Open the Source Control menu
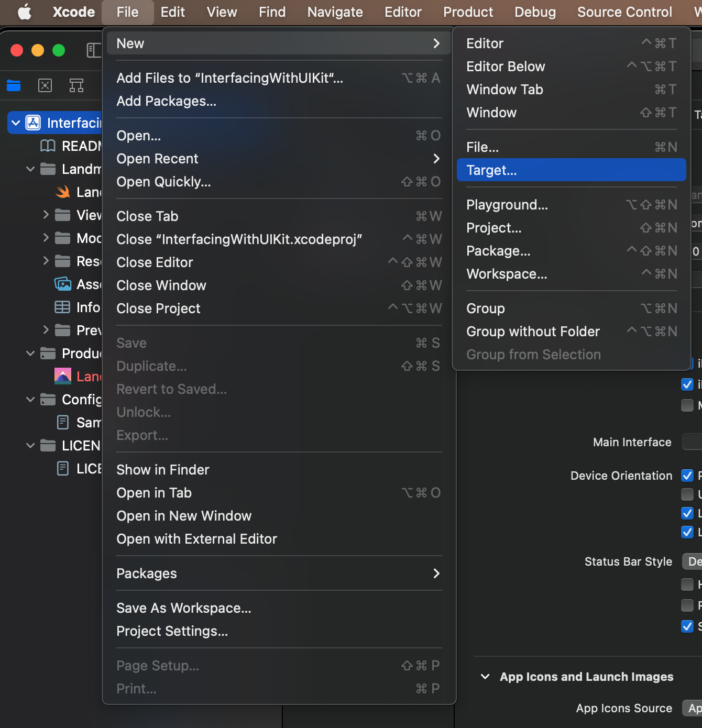The height and width of the screenshot is (728, 702). click(x=624, y=12)
